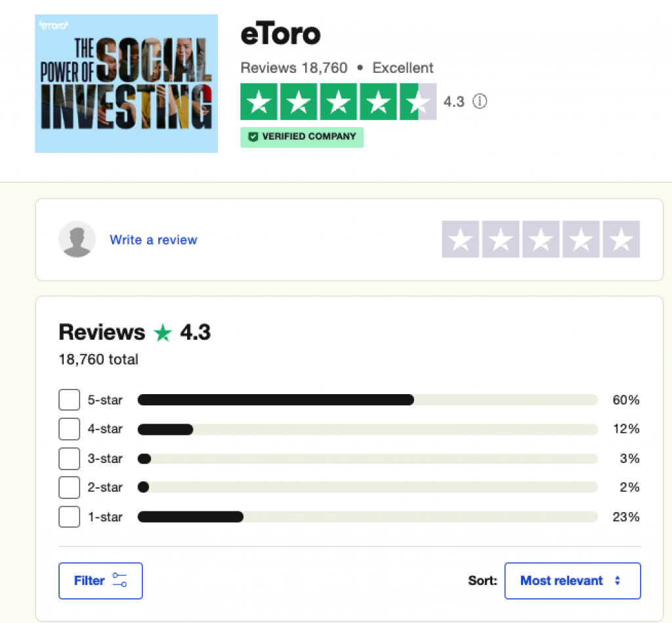Check the 4-star filter checkbox
672x623 pixels.
tap(69, 429)
